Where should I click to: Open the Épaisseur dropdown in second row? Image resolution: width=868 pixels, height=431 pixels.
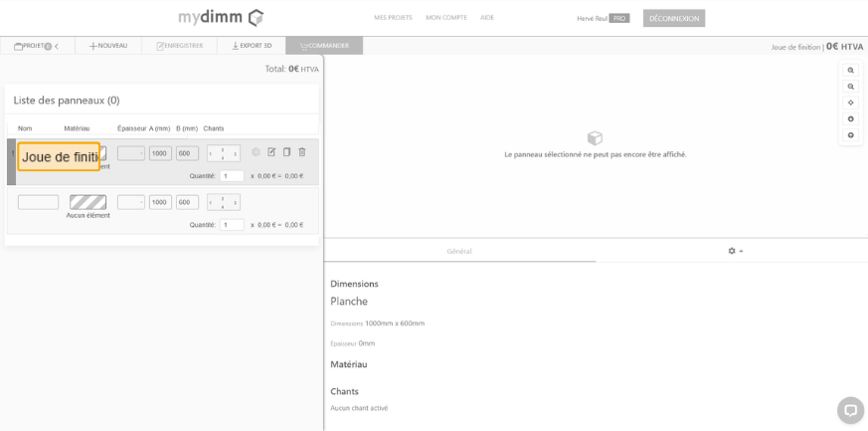pyautogui.click(x=130, y=202)
